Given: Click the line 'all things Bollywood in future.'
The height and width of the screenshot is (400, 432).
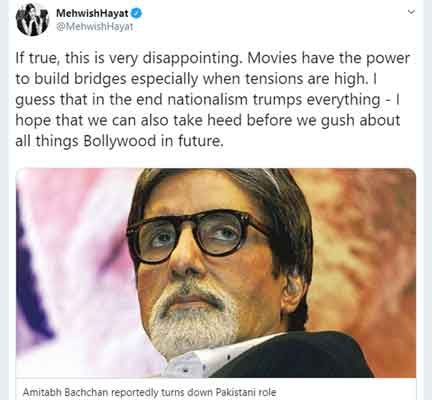Looking at the screenshot, I should (119, 141).
